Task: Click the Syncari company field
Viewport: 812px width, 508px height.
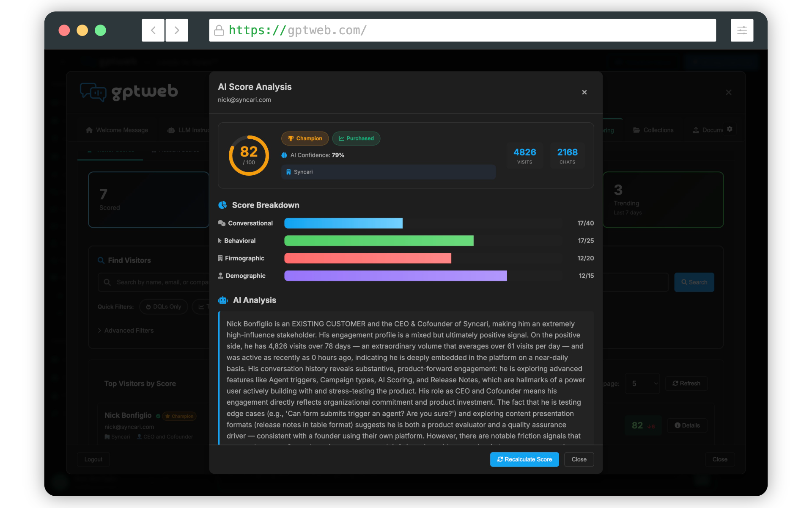Action: 388,172
